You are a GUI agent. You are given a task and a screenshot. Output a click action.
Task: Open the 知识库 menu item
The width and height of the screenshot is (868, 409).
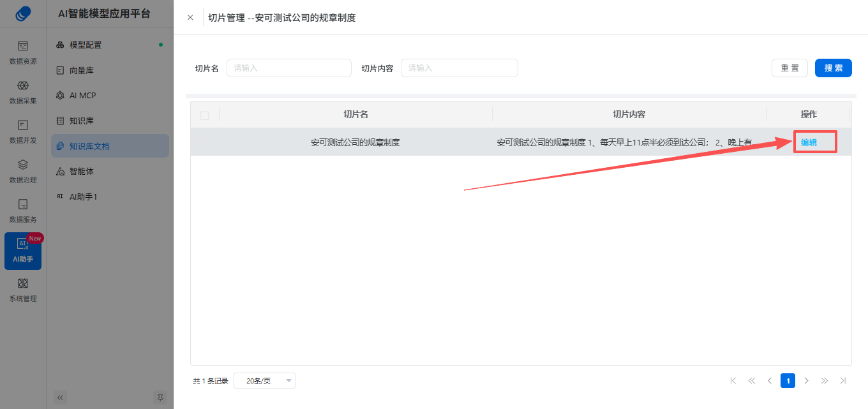pos(110,121)
